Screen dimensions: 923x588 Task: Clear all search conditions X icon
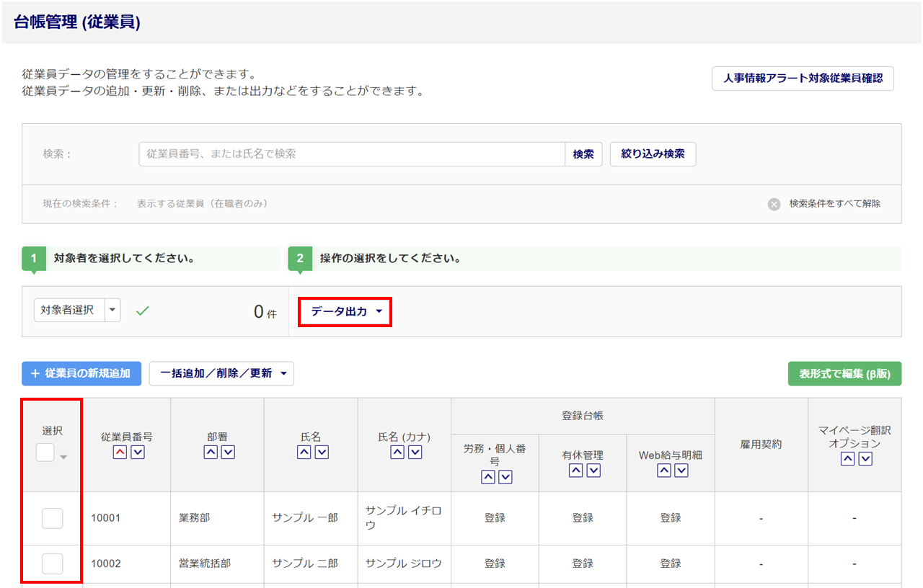point(774,204)
